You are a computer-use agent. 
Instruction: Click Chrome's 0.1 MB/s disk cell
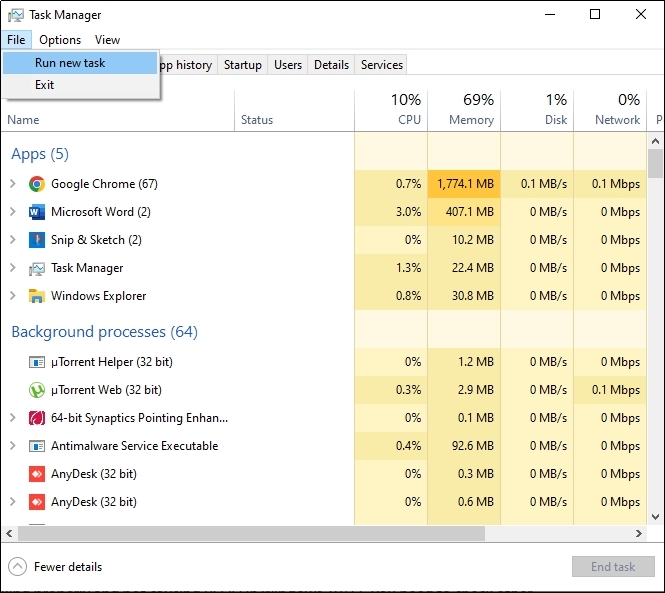coord(537,184)
